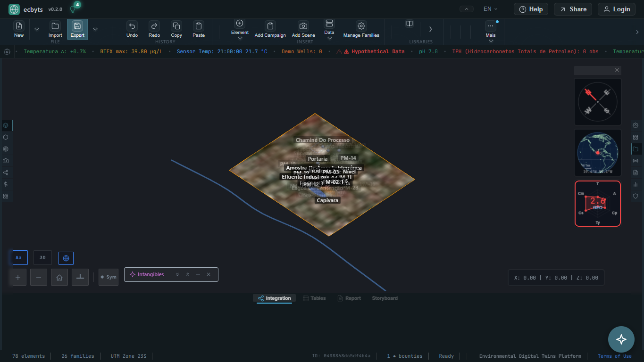
Task: Click the Login button
Action: pos(617,9)
